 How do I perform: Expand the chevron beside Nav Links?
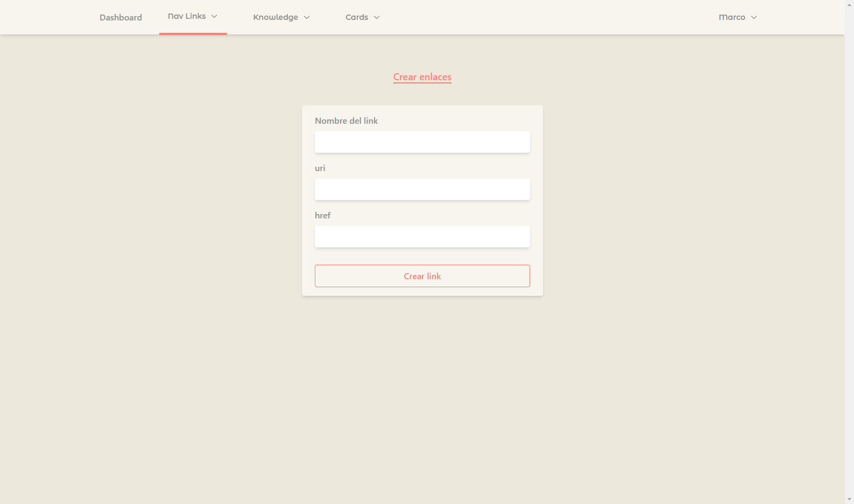click(x=214, y=16)
